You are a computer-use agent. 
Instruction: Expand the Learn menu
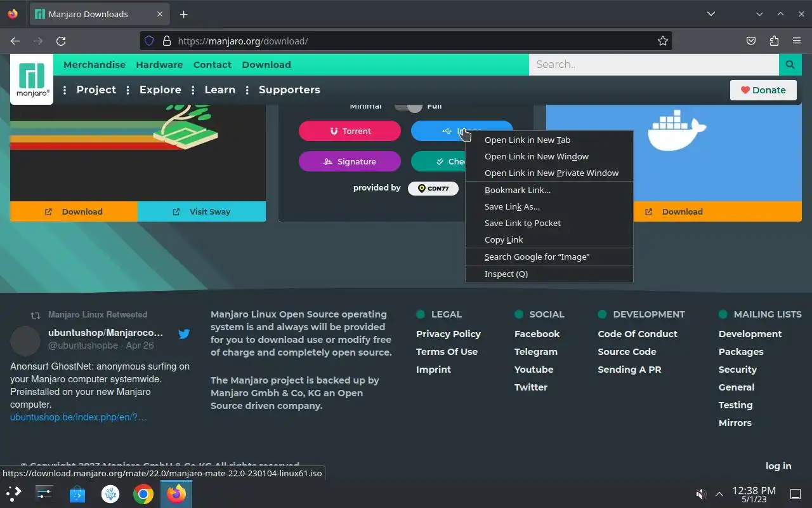coord(219,90)
